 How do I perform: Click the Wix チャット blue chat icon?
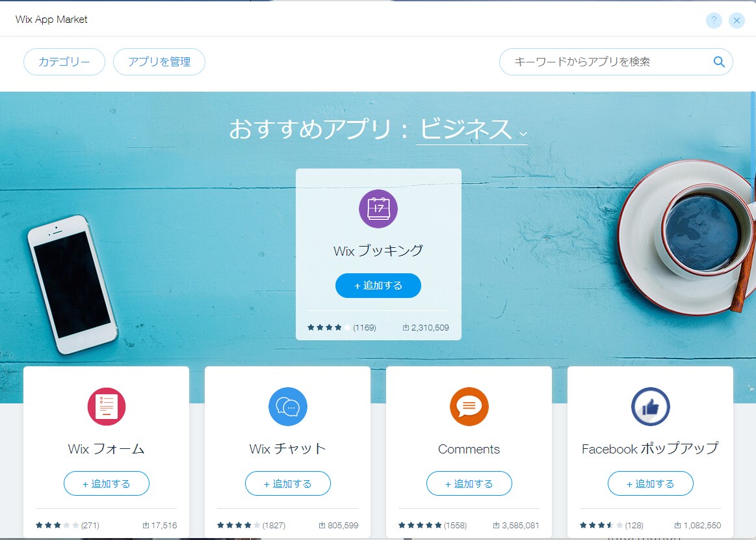[288, 407]
